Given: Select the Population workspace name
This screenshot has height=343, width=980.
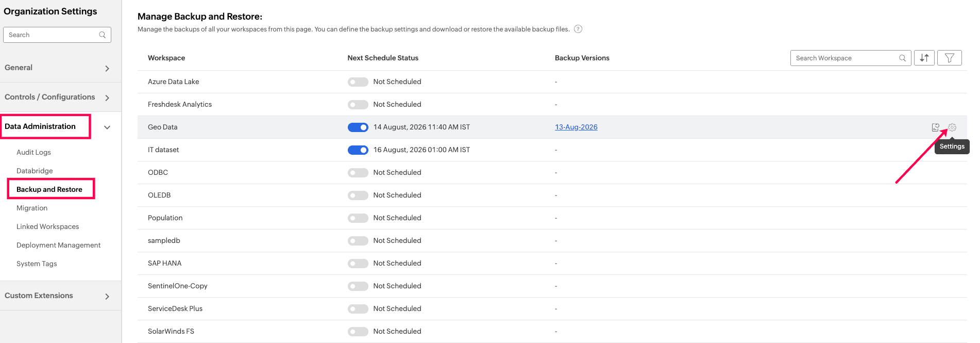Looking at the screenshot, I should pyautogui.click(x=165, y=218).
